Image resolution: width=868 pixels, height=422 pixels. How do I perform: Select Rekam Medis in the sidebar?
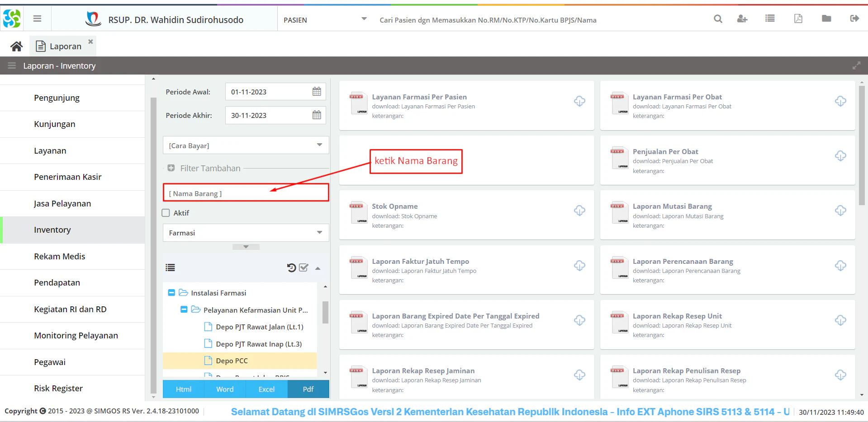(59, 256)
